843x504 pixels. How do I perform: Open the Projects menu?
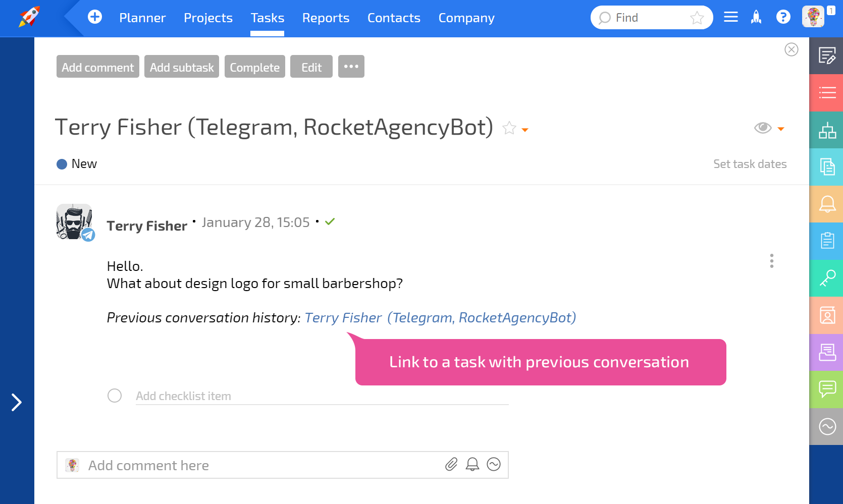point(208,18)
